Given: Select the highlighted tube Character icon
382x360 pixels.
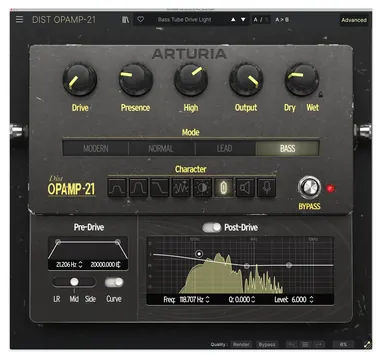Looking at the screenshot, I should pyautogui.click(x=224, y=188).
